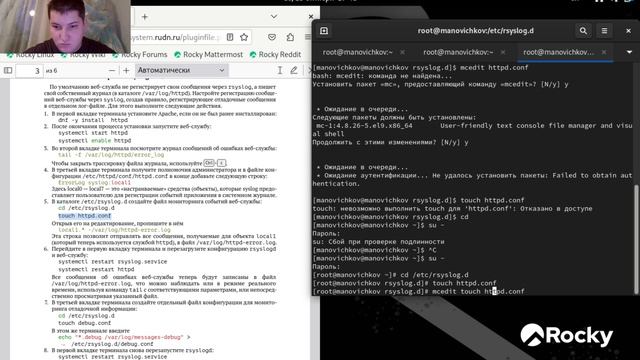The width and height of the screenshot is (640, 360).
Task: Switch to first terminal tab root@manovichkov:~
Action: point(358,52)
